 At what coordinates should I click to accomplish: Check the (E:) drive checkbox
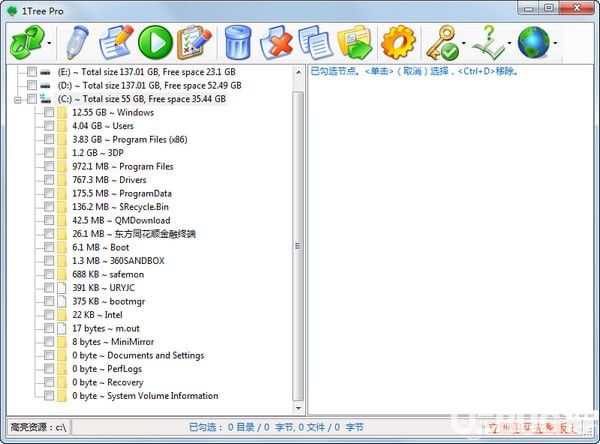click(32, 72)
